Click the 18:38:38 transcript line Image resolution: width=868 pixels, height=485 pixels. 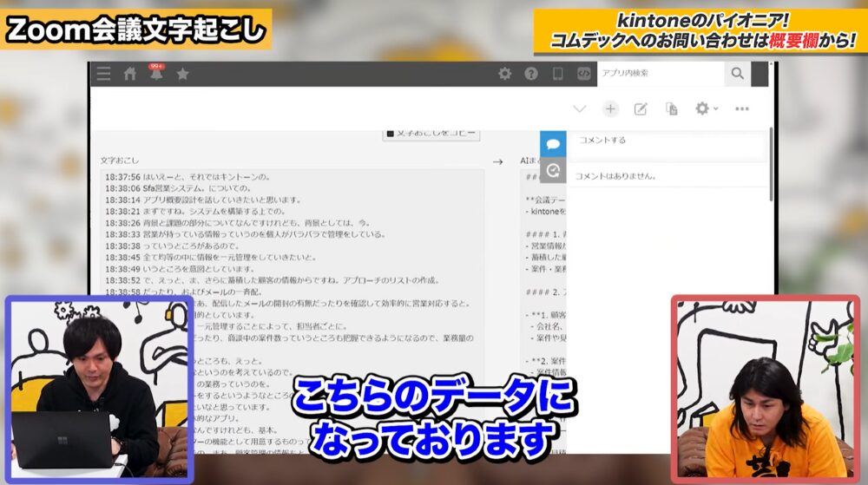[x=173, y=246]
